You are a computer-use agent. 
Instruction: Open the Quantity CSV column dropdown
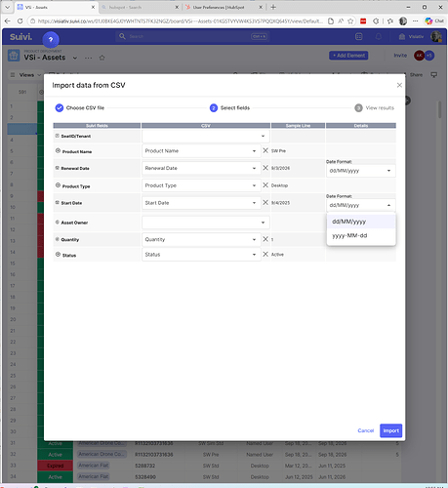(x=201, y=239)
